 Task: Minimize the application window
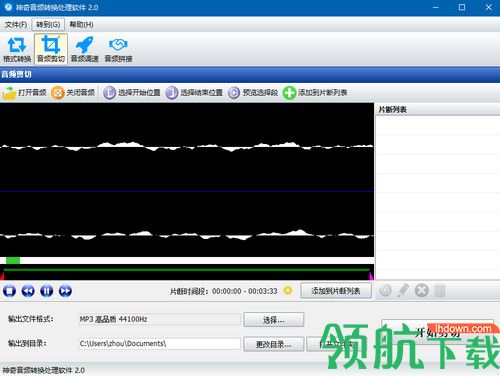pos(436,7)
